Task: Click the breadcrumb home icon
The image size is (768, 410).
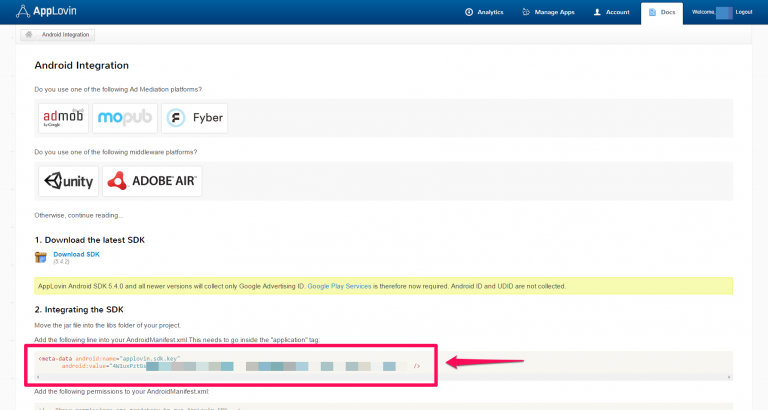Action: pyautogui.click(x=29, y=34)
